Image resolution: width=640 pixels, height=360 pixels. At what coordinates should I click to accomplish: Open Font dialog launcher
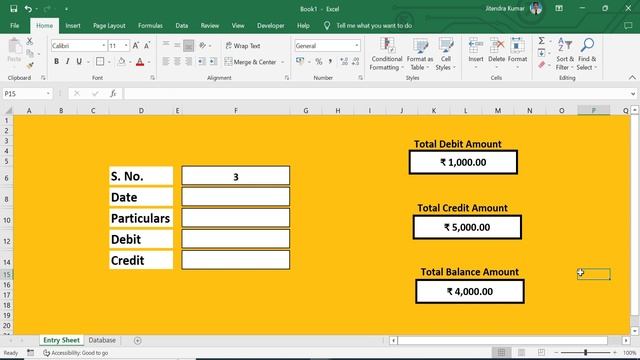pos(153,78)
